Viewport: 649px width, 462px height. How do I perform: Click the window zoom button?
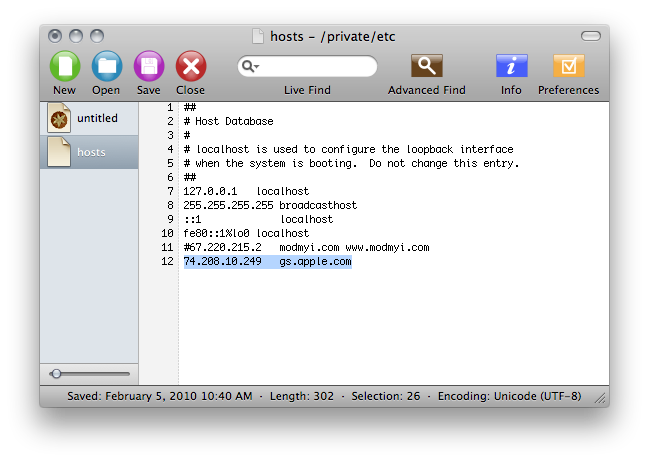(97, 36)
